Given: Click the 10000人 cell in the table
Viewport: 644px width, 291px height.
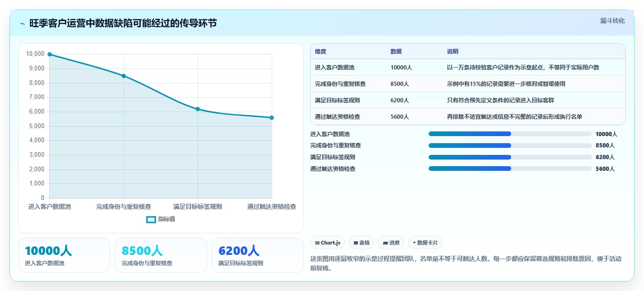Looking at the screenshot, I should pos(401,68).
